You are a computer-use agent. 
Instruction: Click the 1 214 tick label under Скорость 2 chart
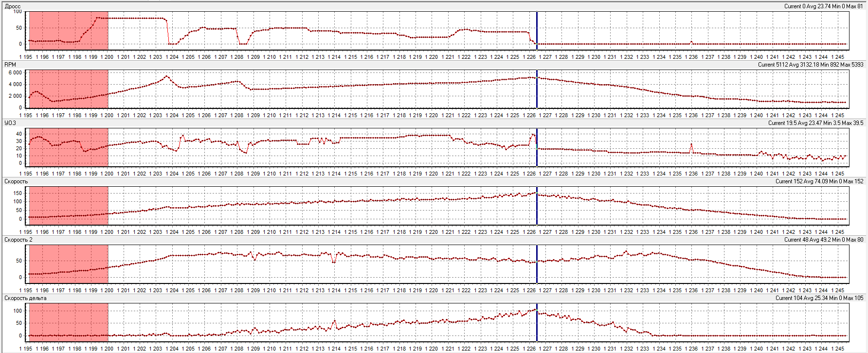click(x=334, y=290)
